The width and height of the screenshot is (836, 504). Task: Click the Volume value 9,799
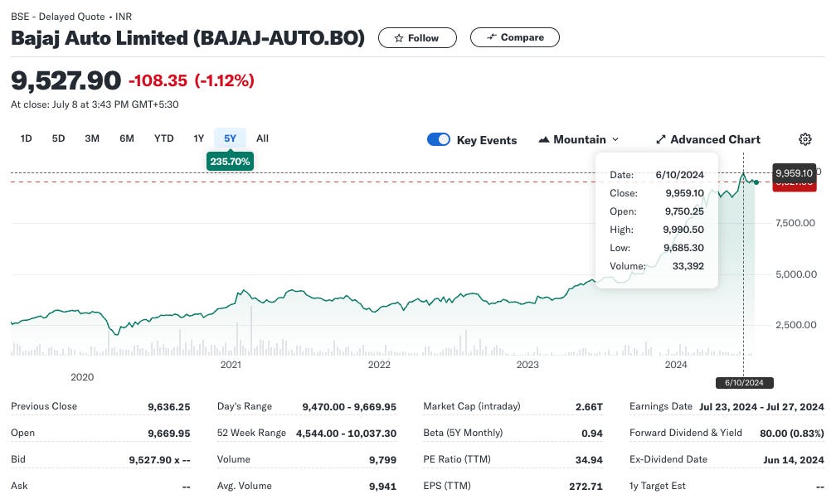click(383, 460)
